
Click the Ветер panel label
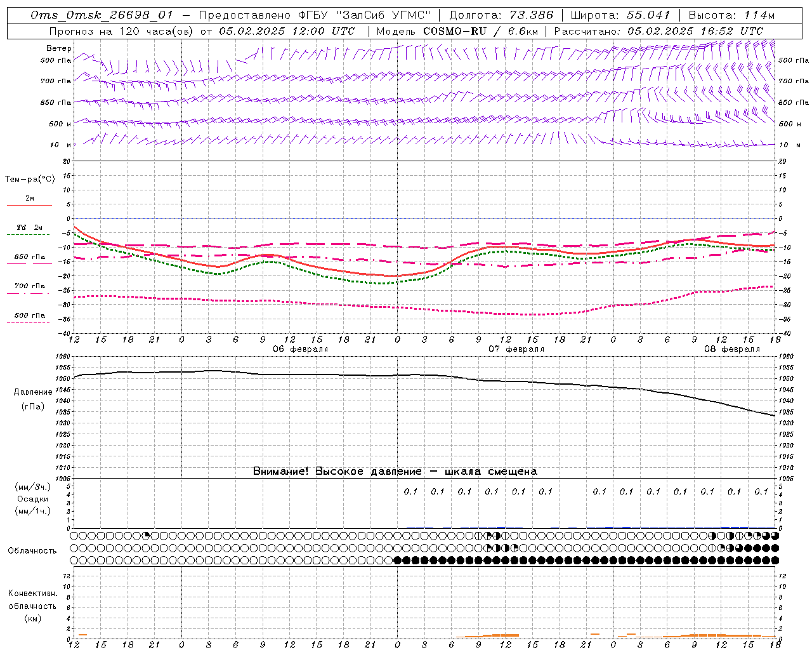[58, 48]
